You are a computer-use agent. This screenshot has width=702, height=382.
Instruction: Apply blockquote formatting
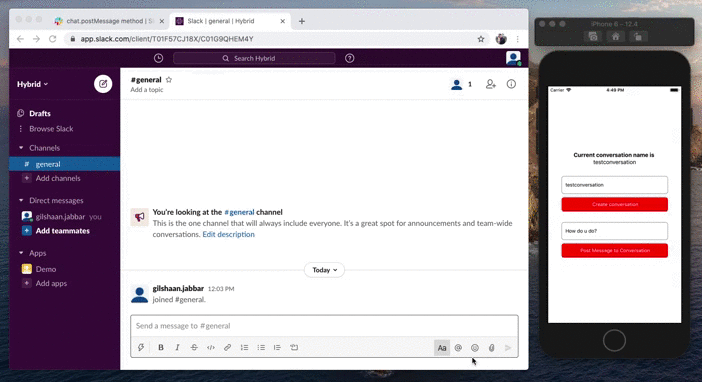(x=277, y=348)
